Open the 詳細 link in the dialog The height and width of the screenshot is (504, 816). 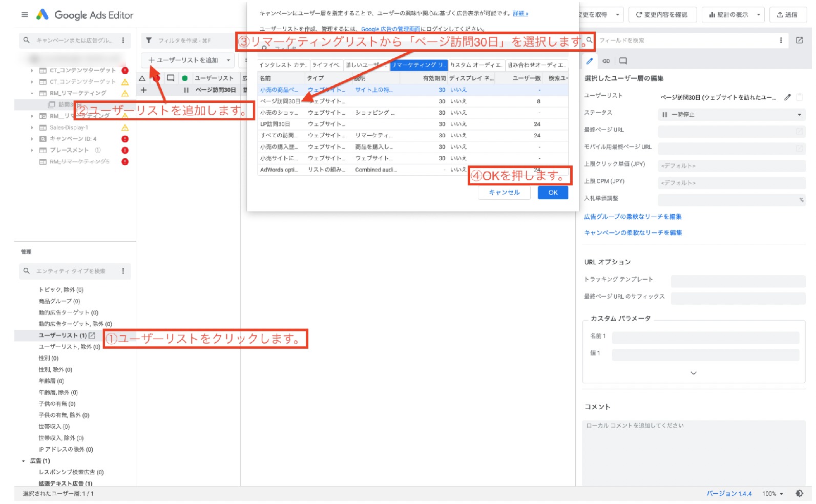(x=520, y=13)
